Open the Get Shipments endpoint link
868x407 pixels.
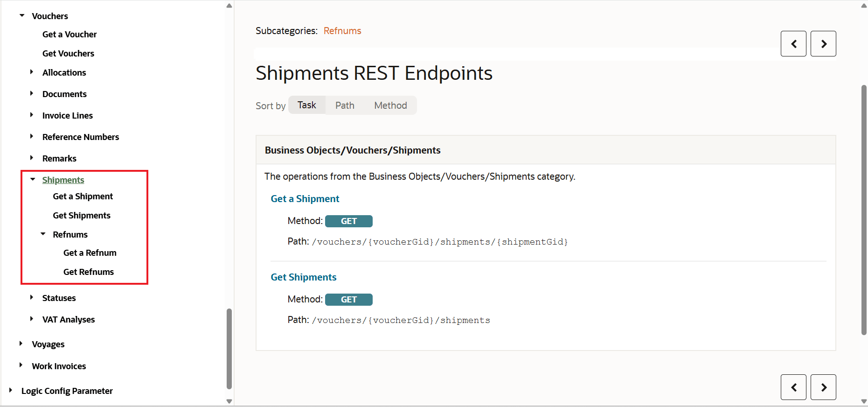(x=303, y=277)
